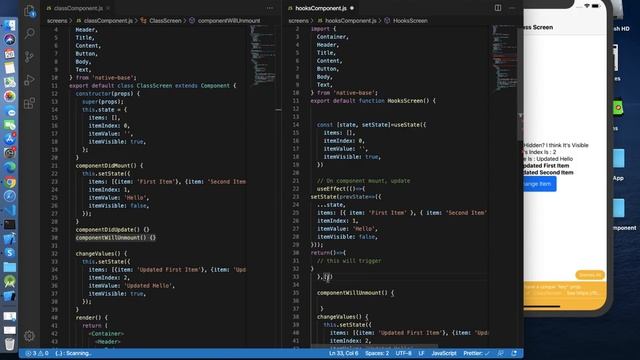Click the Prettier status item
This screenshot has width=640, height=360.
(476, 353)
